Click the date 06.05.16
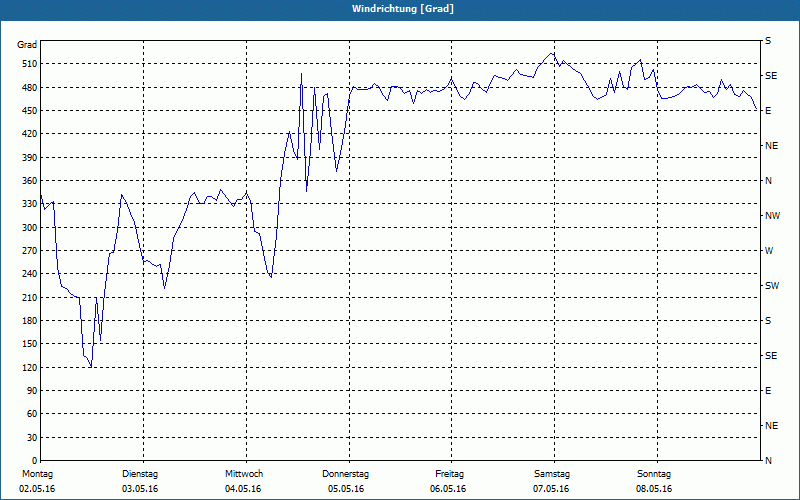This screenshot has height=500, width=800. tap(448, 489)
